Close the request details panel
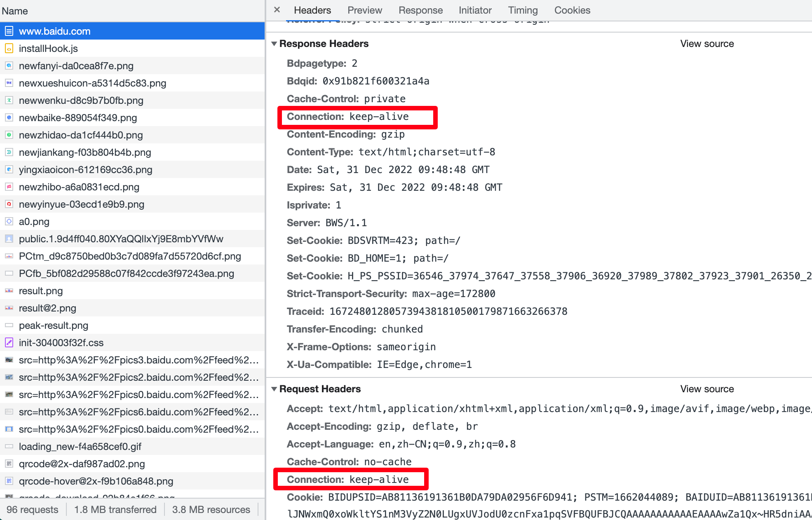The width and height of the screenshot is (812, 520). tap(277, 10)
